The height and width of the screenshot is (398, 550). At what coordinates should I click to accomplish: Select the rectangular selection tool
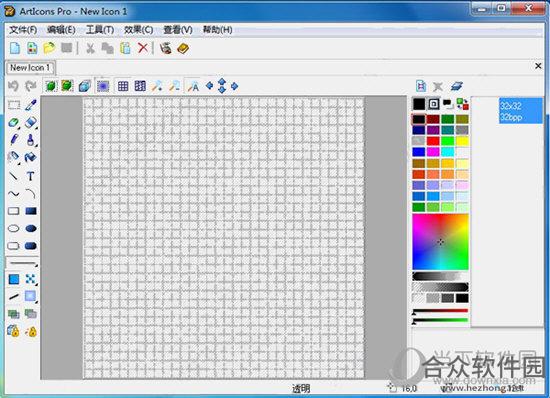pos(14,105)
